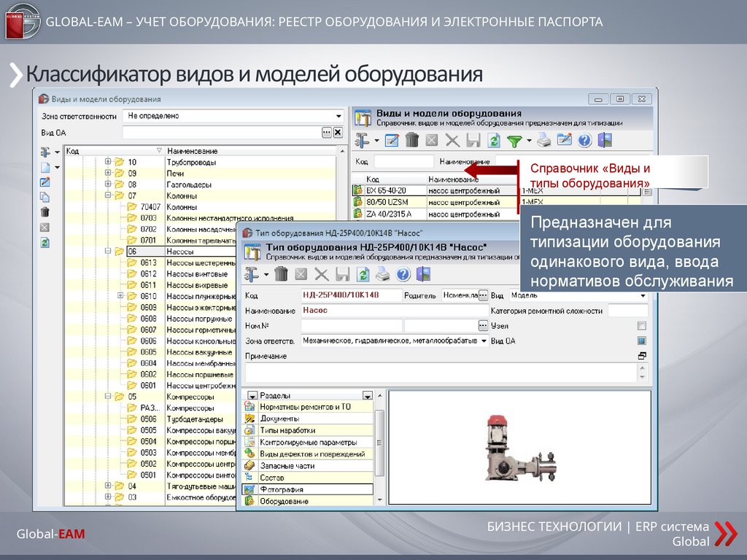This screenshot has height=560, width=747.
Task: Click the trash bin in the Тип оборудования toolbar
Action: click(x=281, y=274)
